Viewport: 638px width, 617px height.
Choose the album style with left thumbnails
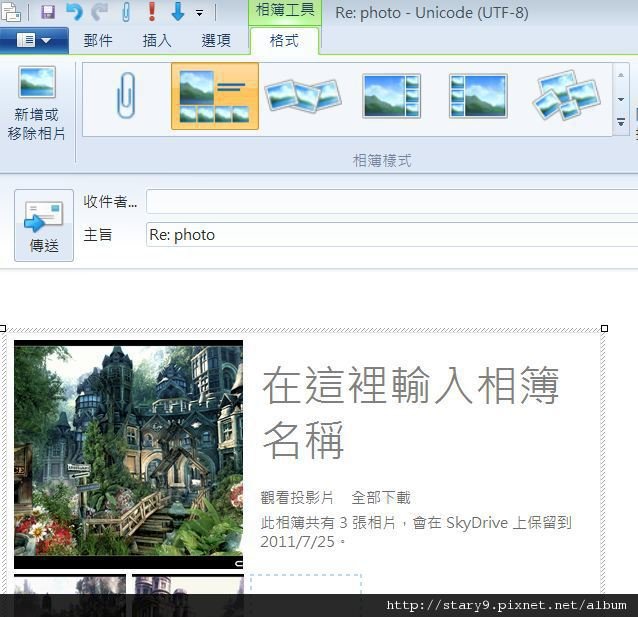tap(478, 96)
